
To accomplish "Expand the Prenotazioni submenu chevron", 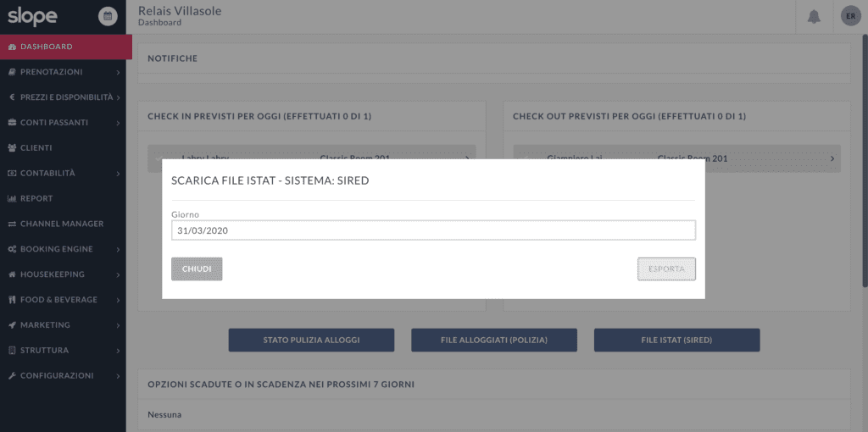I will click(x=119, y=73).
